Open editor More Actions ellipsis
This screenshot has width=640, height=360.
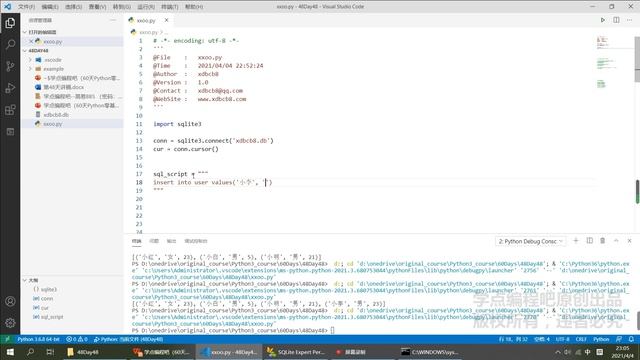[x=629, y=20]
